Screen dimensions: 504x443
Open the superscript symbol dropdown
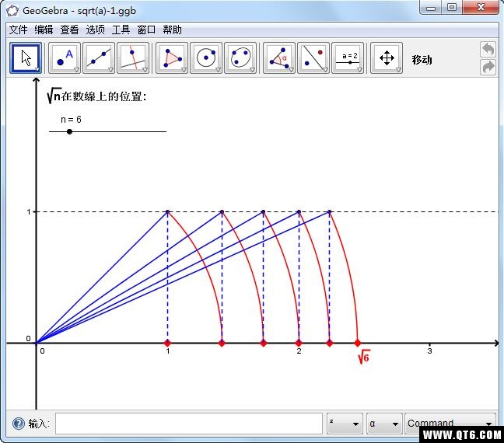coord(345,424)
